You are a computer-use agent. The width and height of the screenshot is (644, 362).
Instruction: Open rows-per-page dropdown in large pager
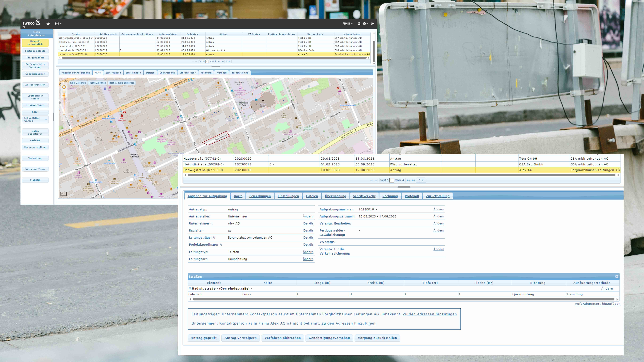[x=421, y=180]
